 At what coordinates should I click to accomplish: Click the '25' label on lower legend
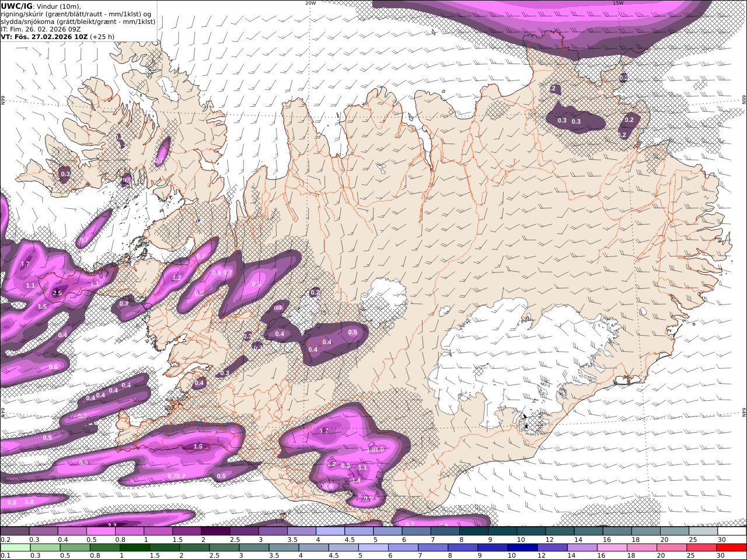[692, 556]
